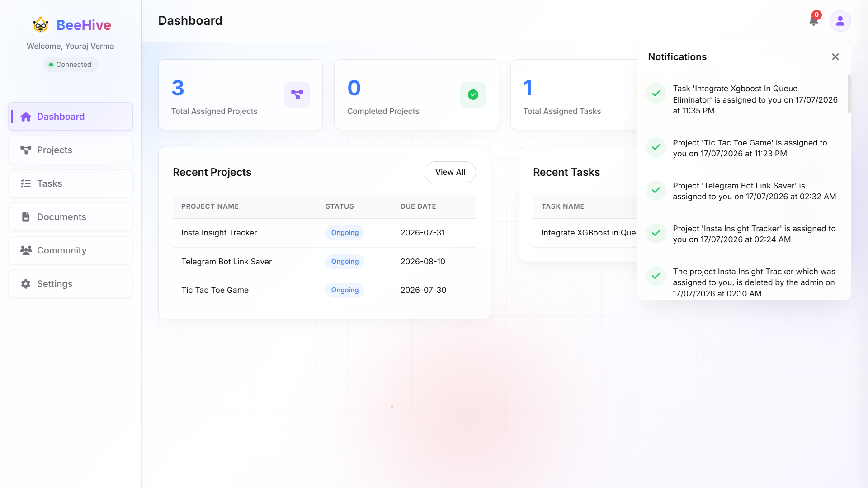The image size is (868, 488).
Task: Click the checkmark beside Tic Tac Toe notification
Action: pos(656,147)
